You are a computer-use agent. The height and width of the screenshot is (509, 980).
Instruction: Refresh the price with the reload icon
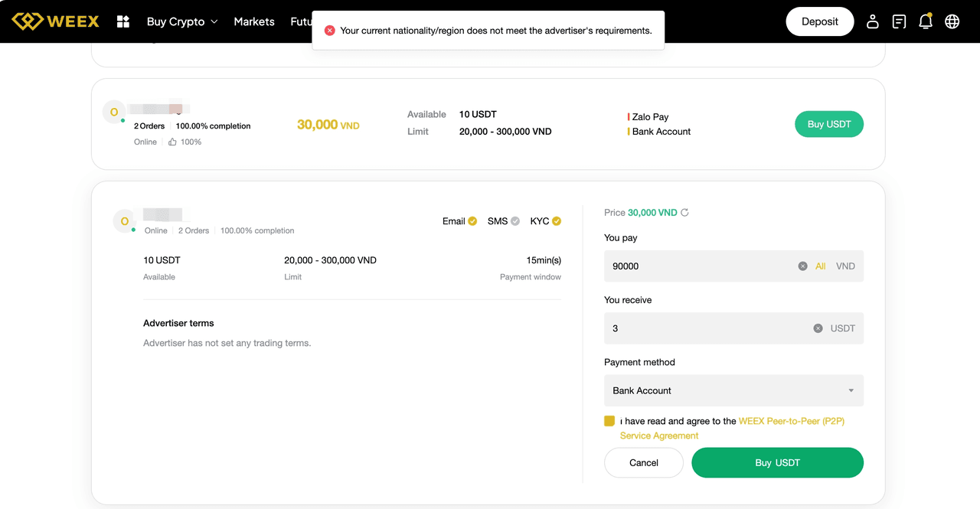coord(684,213)
